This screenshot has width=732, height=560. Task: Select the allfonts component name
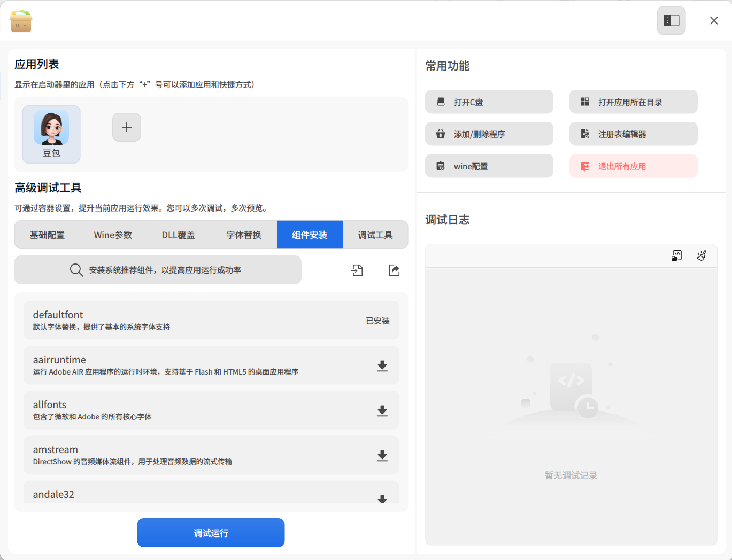[50, 405]
